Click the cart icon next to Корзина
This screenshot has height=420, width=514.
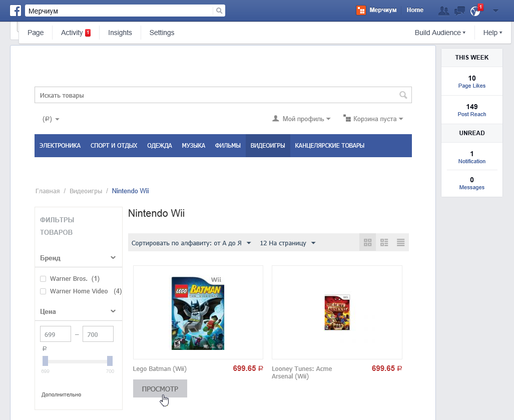(x=347, y=118)
